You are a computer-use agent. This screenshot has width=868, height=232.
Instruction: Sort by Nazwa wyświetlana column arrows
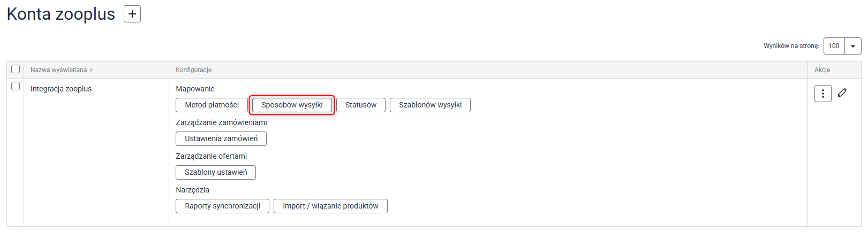click(x=91, y=70)
